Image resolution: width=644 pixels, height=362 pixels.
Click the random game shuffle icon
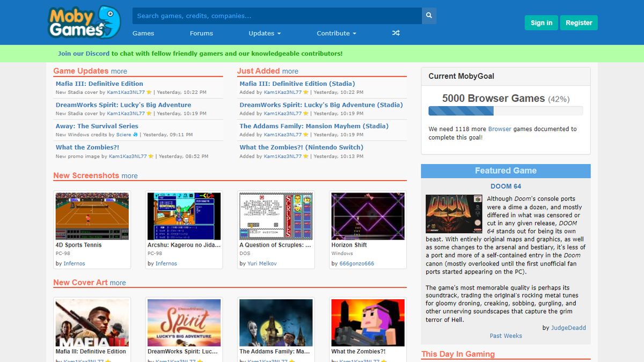pos(396,33)
